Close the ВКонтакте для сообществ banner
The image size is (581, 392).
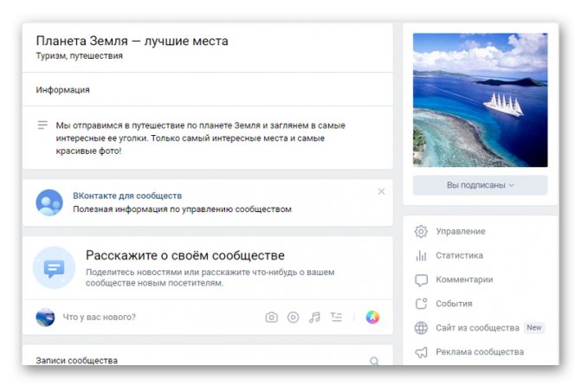coord(381,191)
